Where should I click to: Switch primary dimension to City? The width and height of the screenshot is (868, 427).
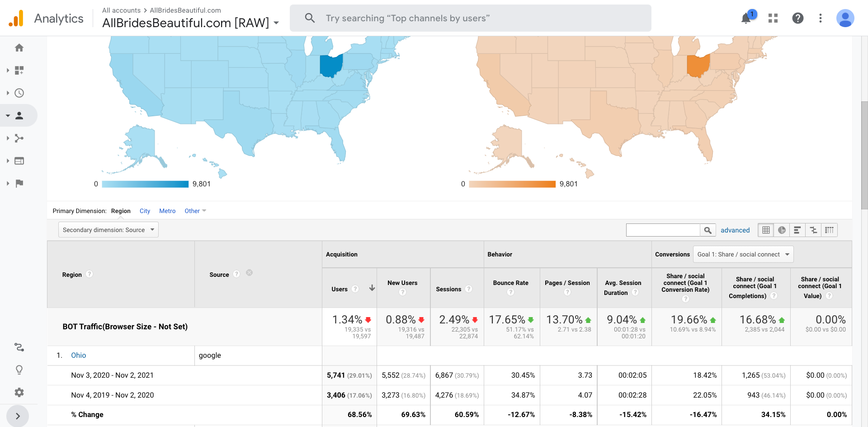click(145, 211)
